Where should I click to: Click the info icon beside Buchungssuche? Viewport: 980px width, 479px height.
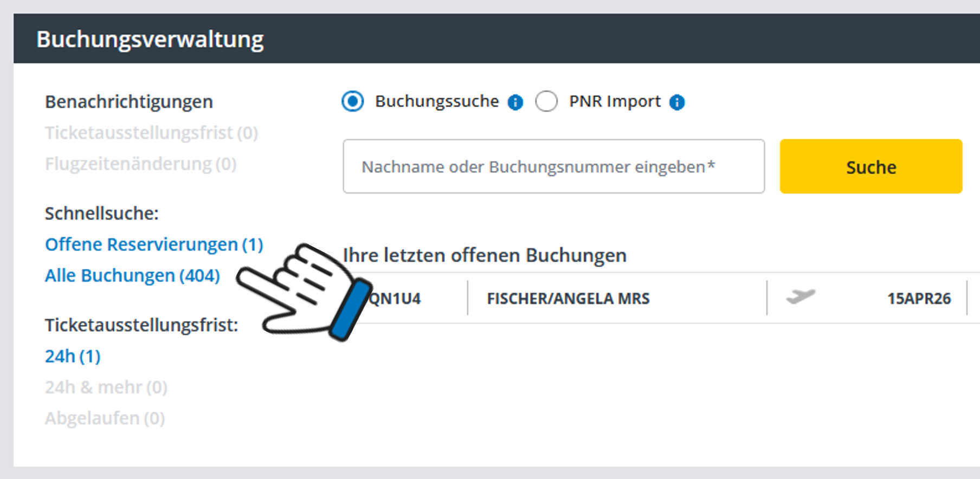(515, 102)
